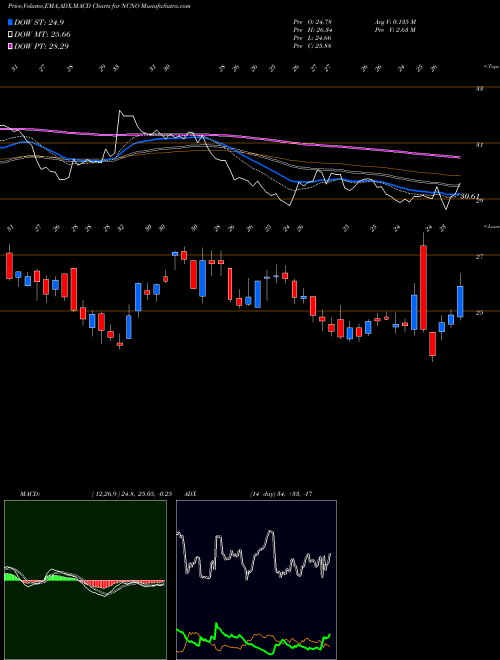Click the blue DOW ST legend swatch

11,22
